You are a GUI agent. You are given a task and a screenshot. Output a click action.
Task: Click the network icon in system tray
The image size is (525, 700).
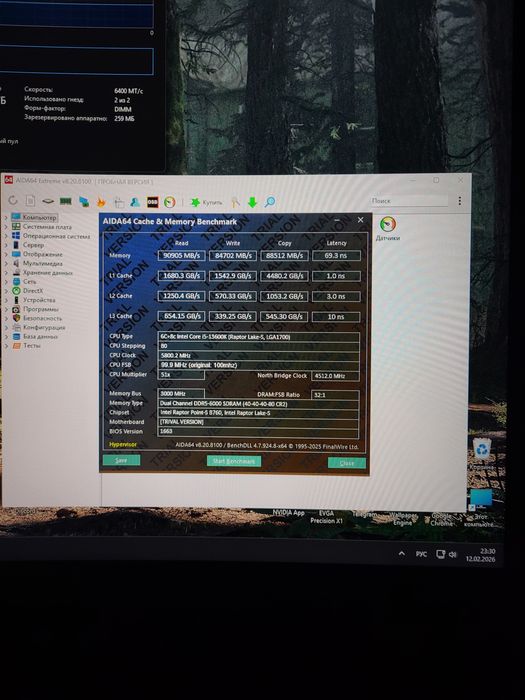tap(440, 554)
